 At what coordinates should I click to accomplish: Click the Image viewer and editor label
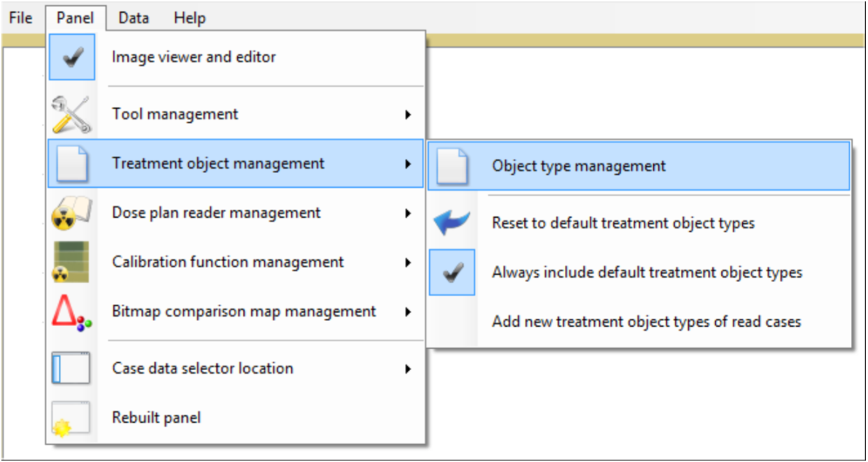pyautogui.click(x=194, y=57)
